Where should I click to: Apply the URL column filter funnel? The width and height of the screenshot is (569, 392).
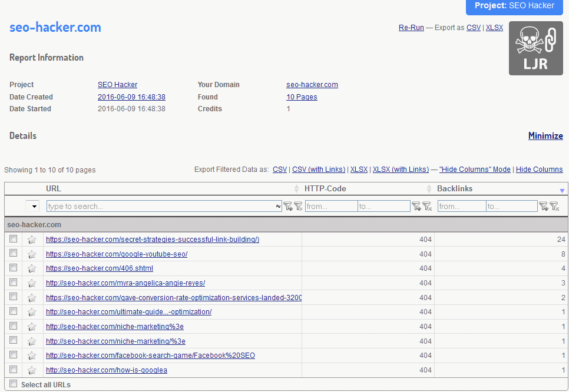click(287, 206)
